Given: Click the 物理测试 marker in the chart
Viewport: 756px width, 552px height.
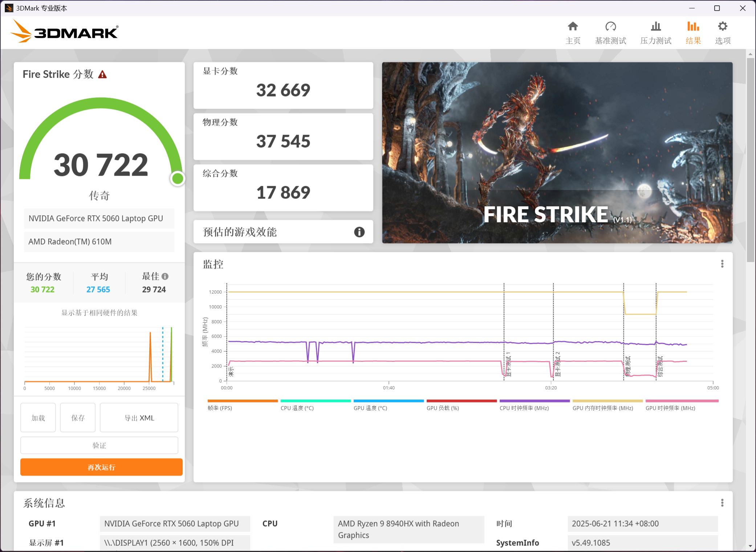Looking at the screenshot, I should [x=628, y=367].
